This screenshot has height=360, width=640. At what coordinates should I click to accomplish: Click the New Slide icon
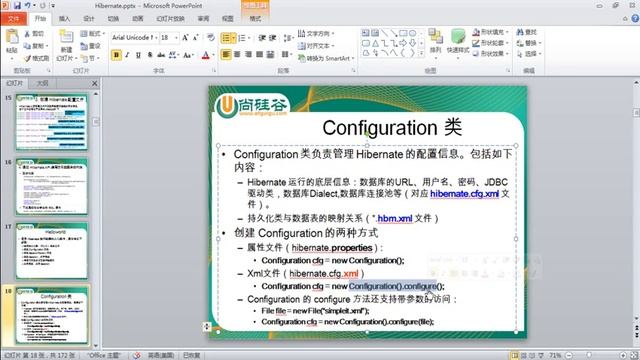click(x=66, y=37)
